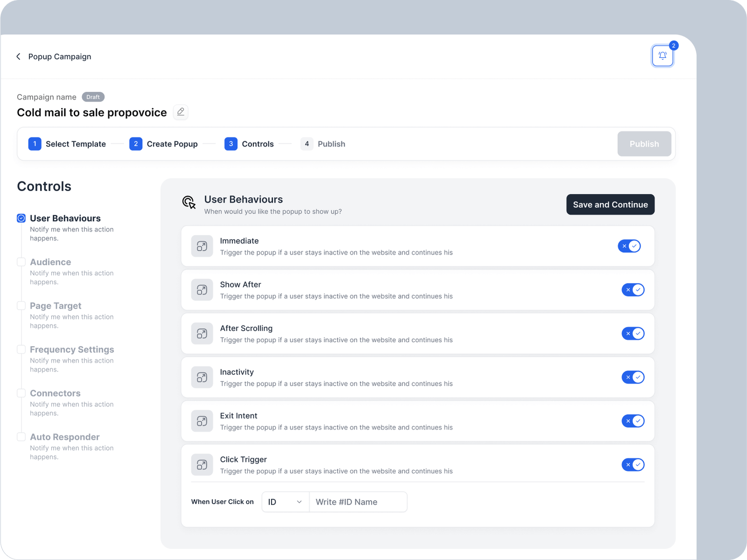747x560 pixels.
Task: Go to the Select Template step
Action: 67,144
